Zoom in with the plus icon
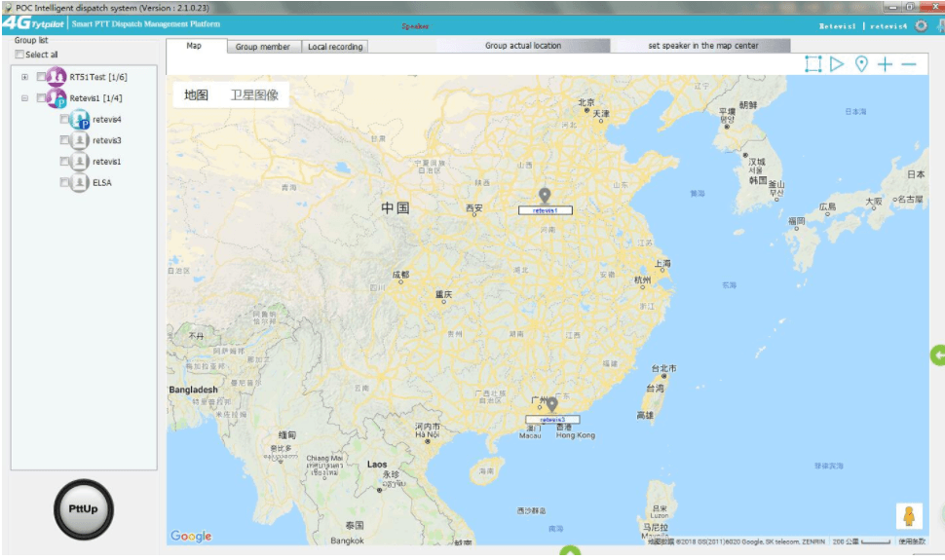Viewport: 945px width, 560px height. click(x=885, y=64)
